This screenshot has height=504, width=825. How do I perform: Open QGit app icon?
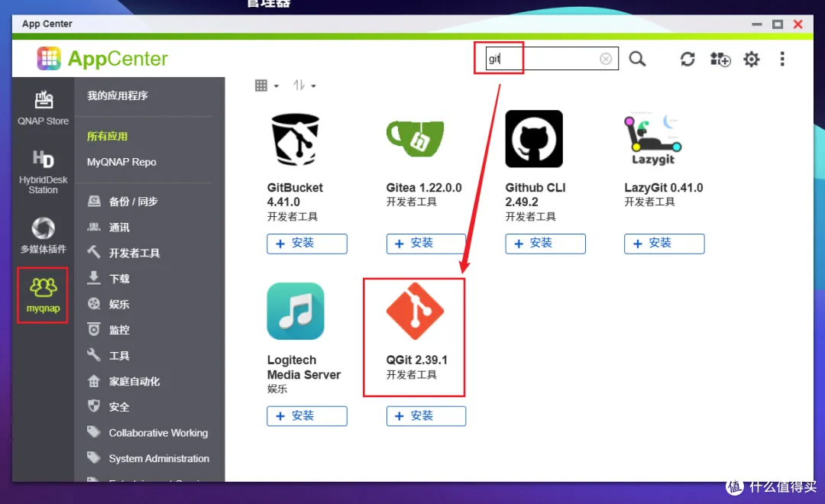pos(415,311)
